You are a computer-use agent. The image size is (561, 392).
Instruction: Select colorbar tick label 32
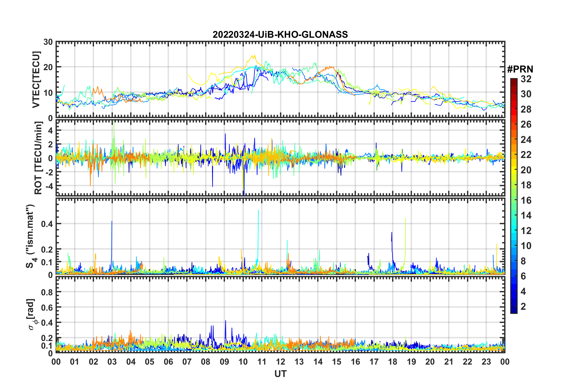526,79
